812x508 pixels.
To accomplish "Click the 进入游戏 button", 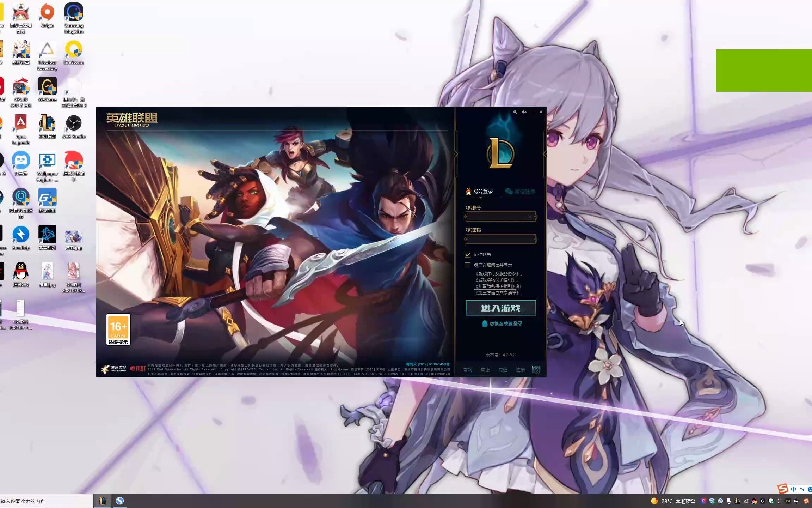I will pyautogui.click(x=501, y=308).
